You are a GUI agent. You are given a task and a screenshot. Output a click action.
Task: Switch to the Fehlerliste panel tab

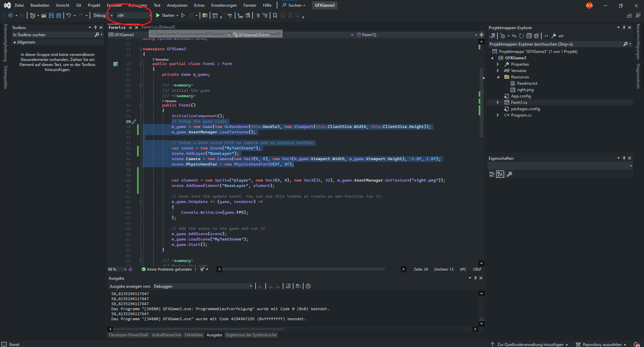[x=194, y=335]
